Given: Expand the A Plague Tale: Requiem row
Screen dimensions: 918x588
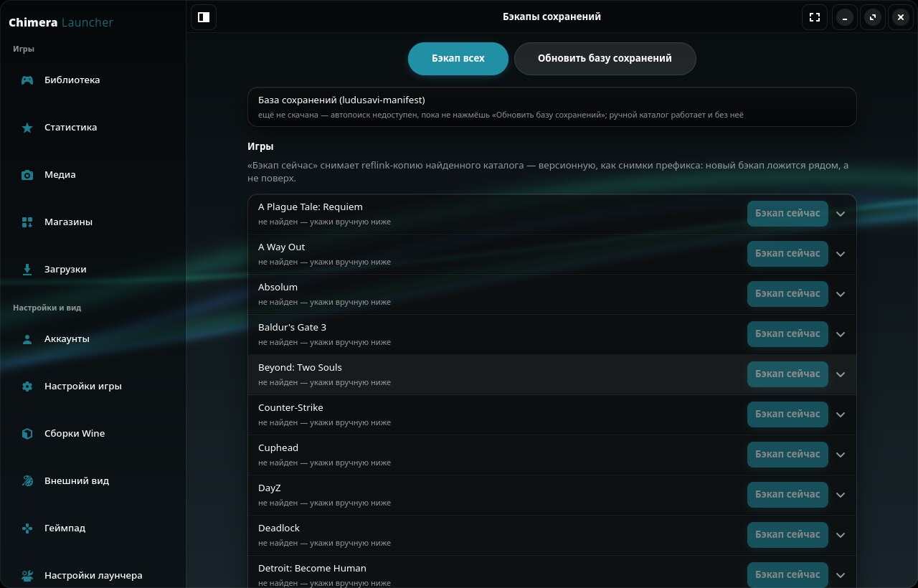Looking at the screenshot, I should coord(841,214).
